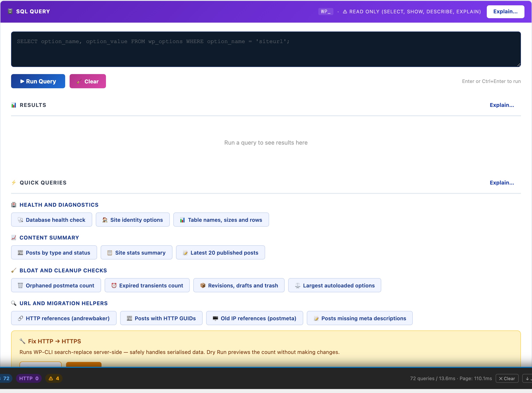Viewport: 532px width, 393px height.
Task: Click the wrench icon in Fix HTTP → HTTPS box
Action: coord(22,341)
